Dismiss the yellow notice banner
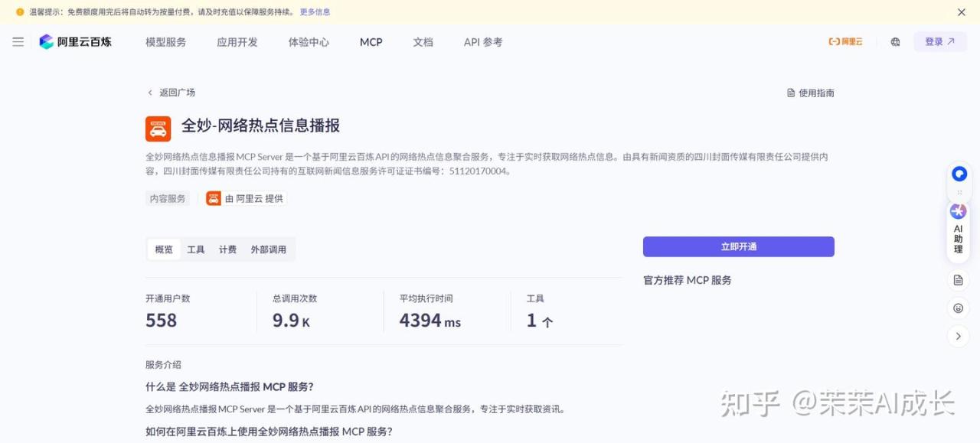The image size is (980, 443). coord(962,12)
